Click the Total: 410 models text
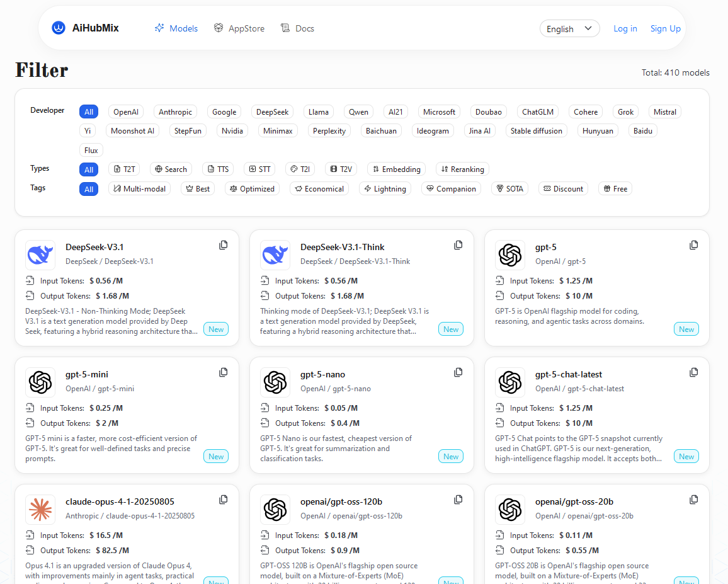728x584 pixels. click(x=676, y=72)
